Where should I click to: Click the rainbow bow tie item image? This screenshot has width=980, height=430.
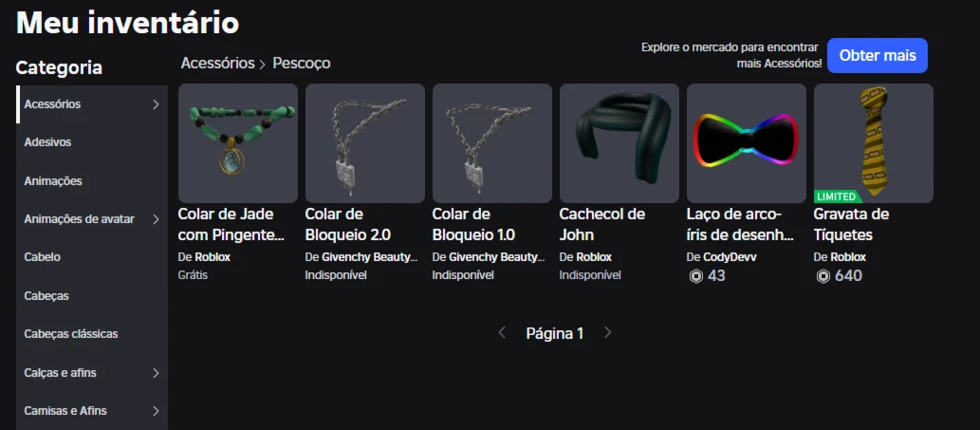coord(747,143)
